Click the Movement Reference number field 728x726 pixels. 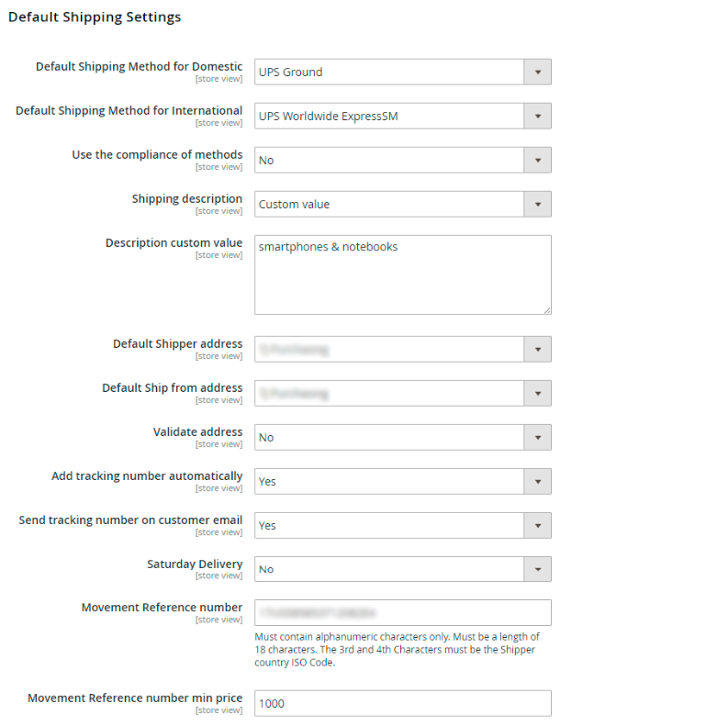[x=402, y=612]
